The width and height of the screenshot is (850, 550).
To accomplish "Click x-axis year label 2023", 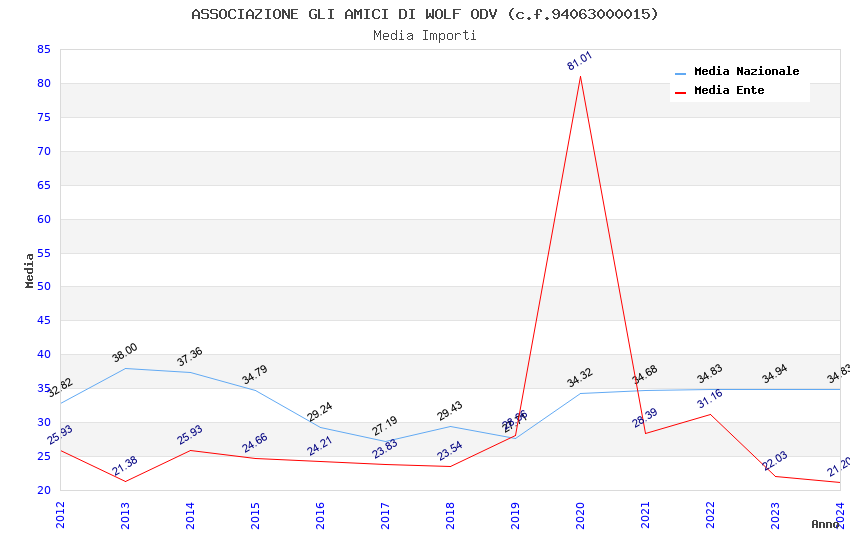I will [x=776, y=515].
